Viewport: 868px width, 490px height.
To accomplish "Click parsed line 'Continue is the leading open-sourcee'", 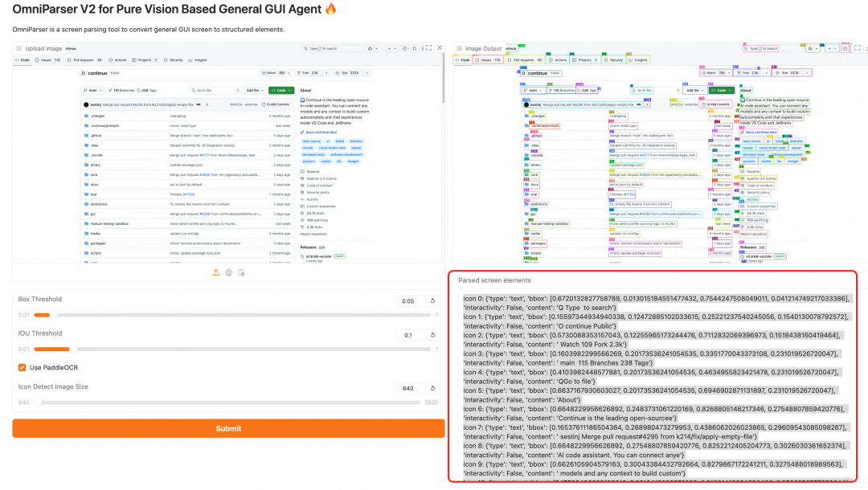I will [x=655, y=414].
